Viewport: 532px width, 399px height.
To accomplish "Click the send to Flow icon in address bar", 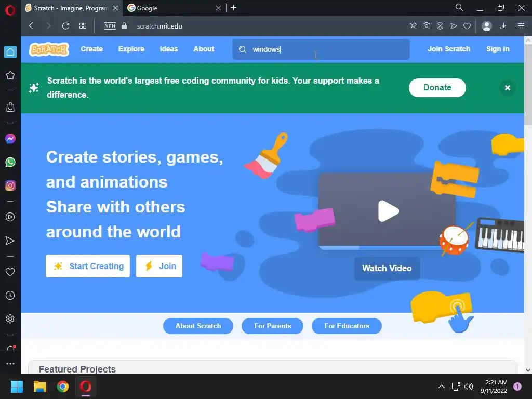I will coord(454,26).
